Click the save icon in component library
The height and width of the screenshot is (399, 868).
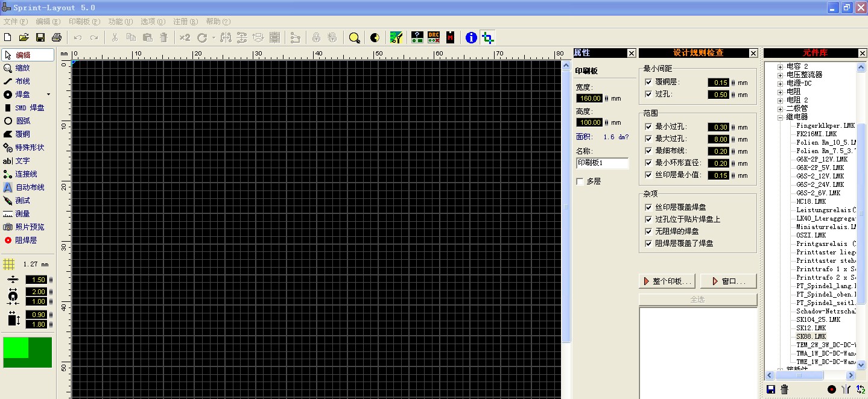coord(770,390)
